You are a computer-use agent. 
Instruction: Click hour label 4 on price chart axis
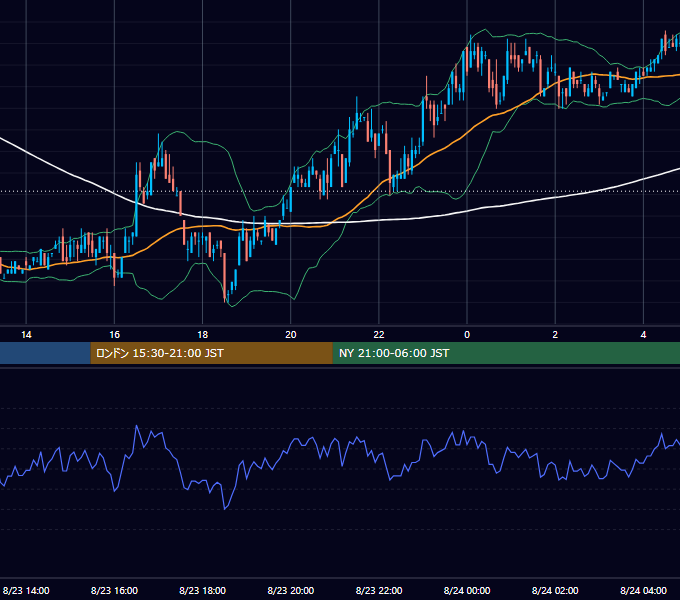[x=644, y=335]
